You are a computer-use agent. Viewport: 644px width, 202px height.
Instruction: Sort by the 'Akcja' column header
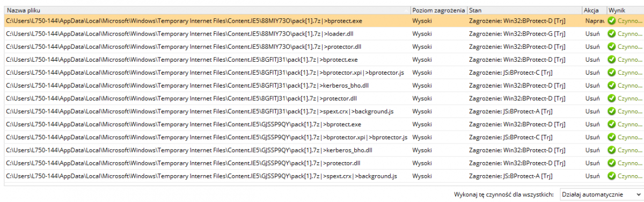click(x=594, y=10)
